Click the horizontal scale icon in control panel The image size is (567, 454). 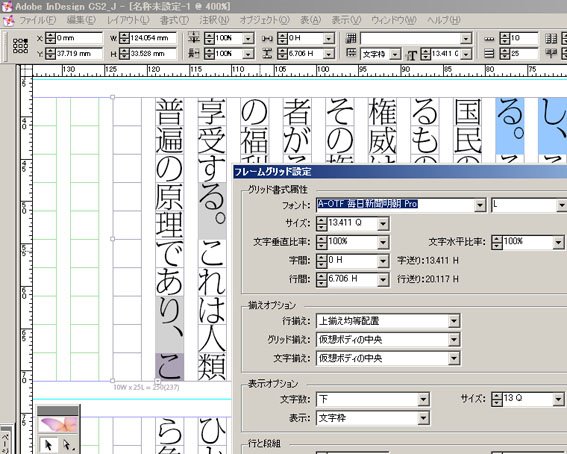[x=194, y=53]
